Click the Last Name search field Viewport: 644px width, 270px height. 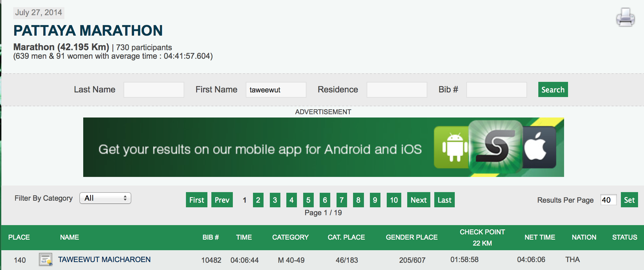[154, 90]
